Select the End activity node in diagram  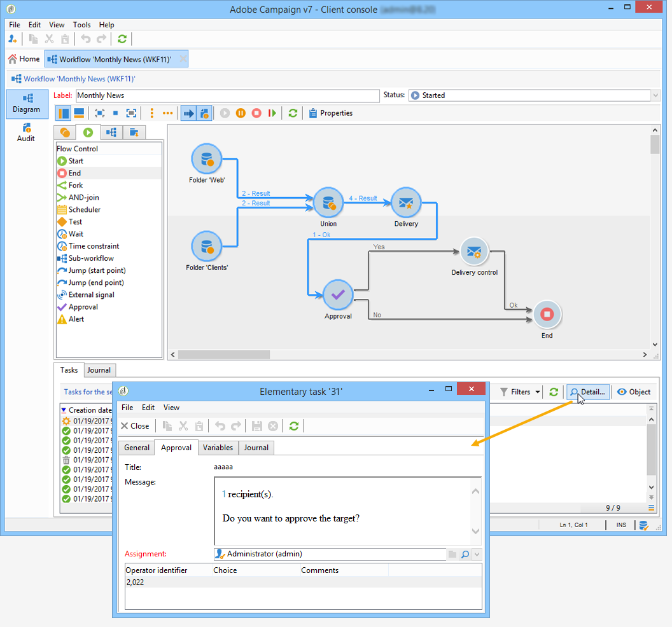click(547, 314)
